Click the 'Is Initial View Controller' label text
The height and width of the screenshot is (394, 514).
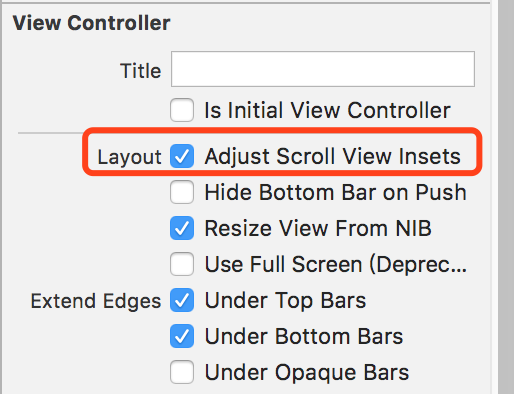[327, 110]
